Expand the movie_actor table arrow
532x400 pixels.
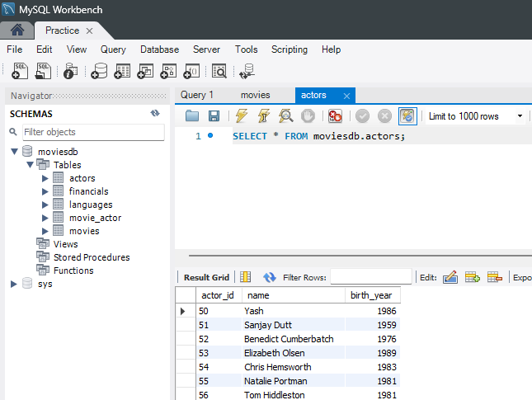coord(45,218)
